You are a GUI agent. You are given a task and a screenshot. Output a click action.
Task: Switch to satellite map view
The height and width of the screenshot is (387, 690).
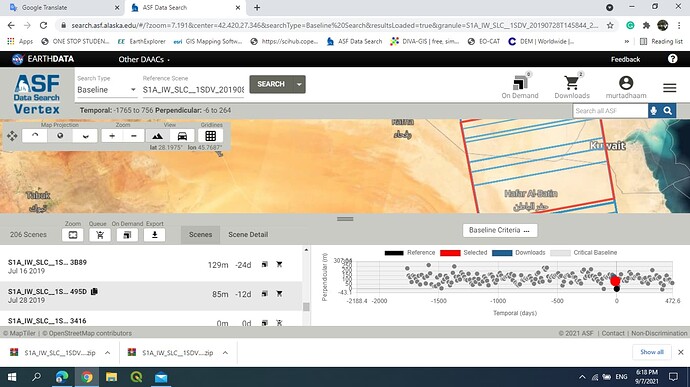click(158, 136)
